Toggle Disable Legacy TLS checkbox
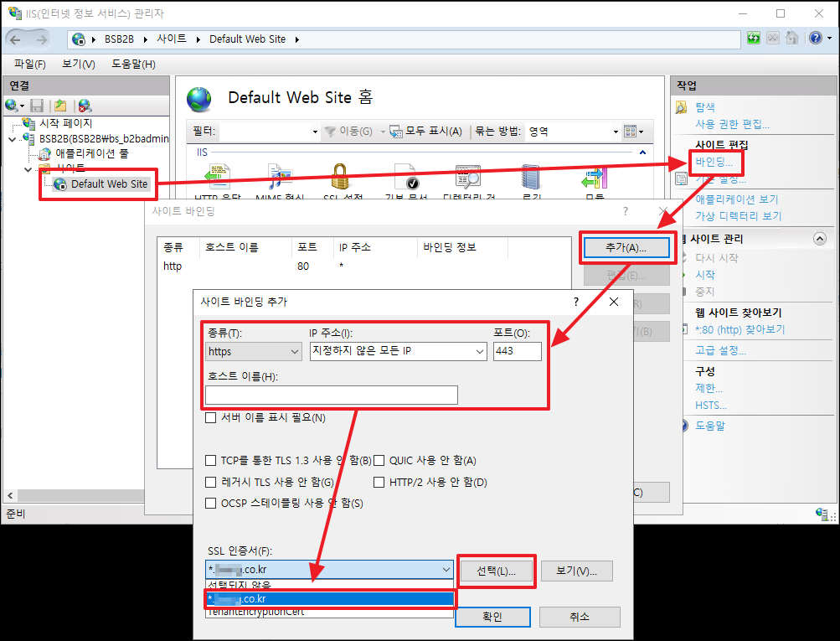The height and width of the screenshot is (641, 840). [210, 483]
